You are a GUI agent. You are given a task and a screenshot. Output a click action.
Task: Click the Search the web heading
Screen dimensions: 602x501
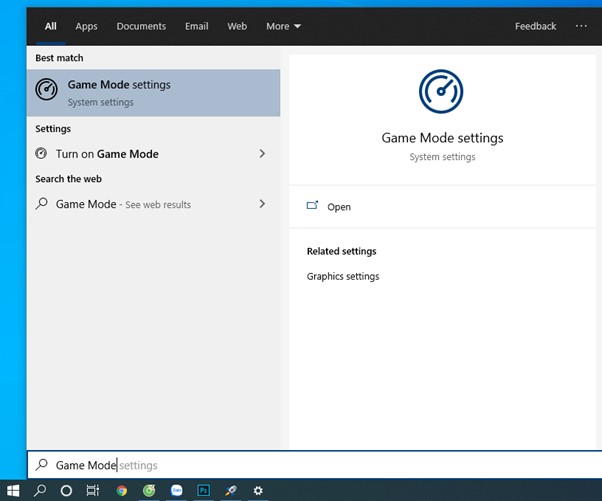[x=68, y=179]
